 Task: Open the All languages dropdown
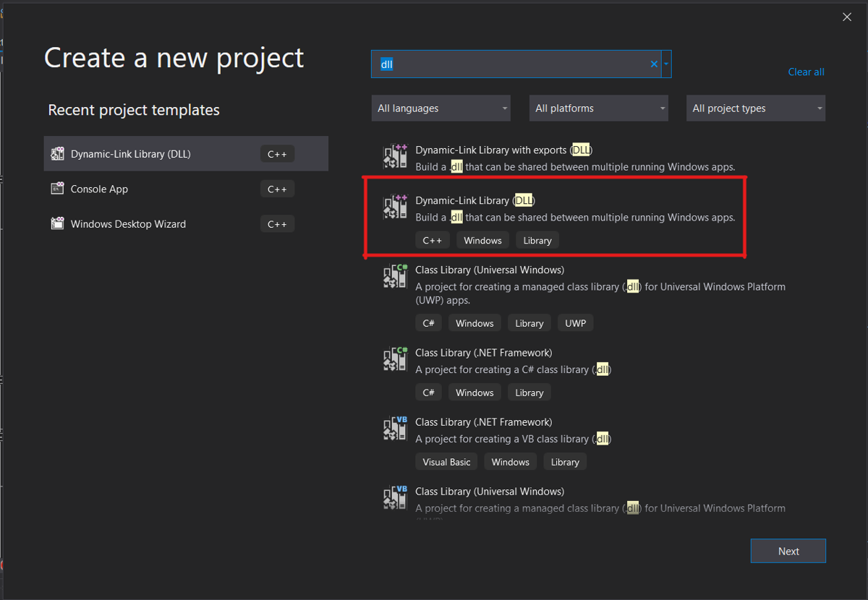(x=441, y=108)
